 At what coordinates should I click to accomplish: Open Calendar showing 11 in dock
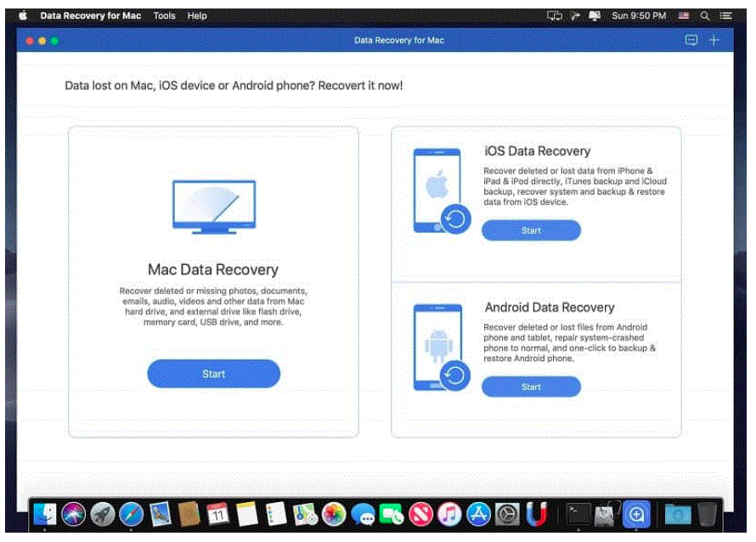pyautogui.click(x=218, y=515)
